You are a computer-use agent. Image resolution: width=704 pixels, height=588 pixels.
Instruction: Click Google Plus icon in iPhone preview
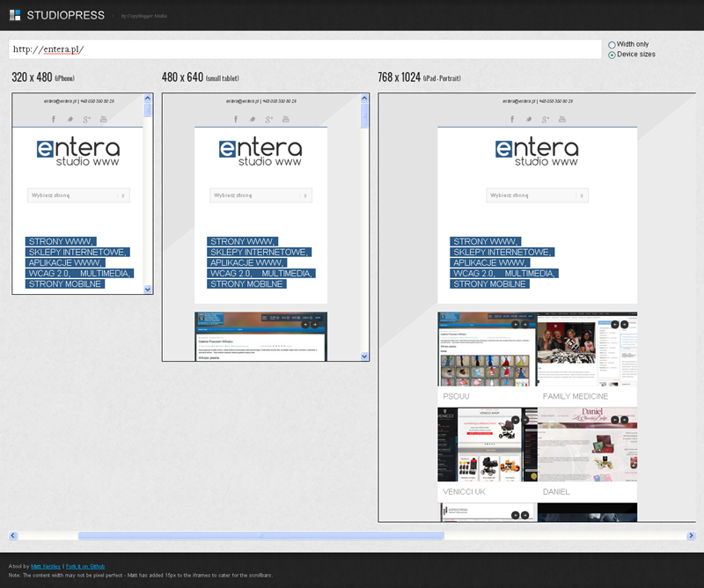(86, 119)
